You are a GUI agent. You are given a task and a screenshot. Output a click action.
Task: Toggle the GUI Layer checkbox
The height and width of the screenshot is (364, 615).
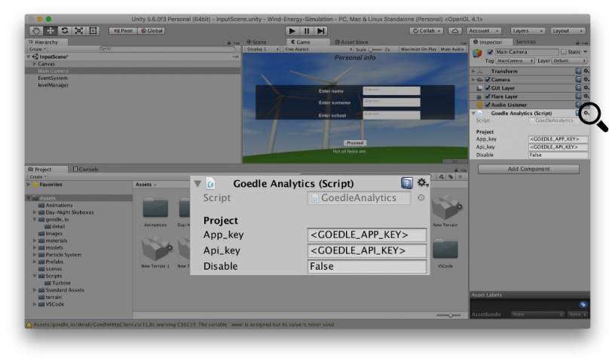(x=488, y=88)
